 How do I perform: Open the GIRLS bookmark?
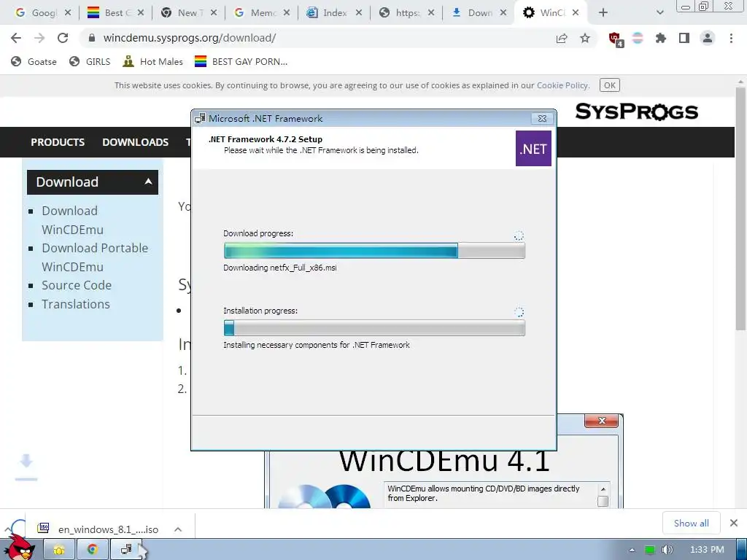90,61
